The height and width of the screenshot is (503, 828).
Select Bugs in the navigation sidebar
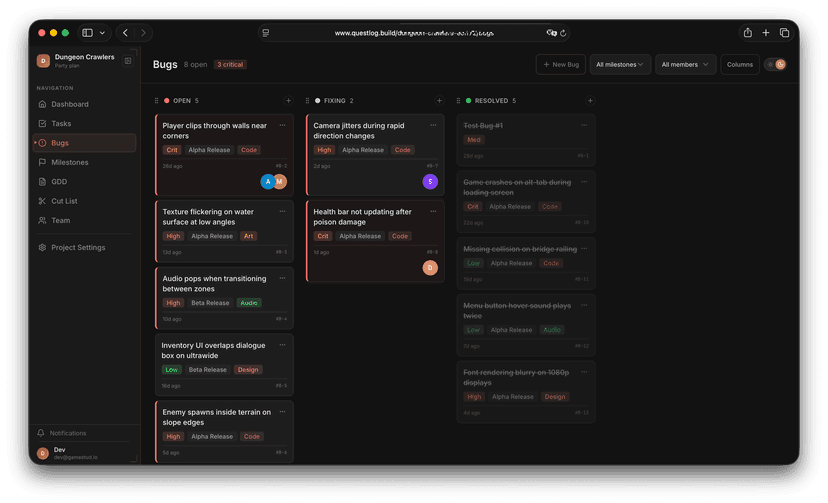click(84, 143)
